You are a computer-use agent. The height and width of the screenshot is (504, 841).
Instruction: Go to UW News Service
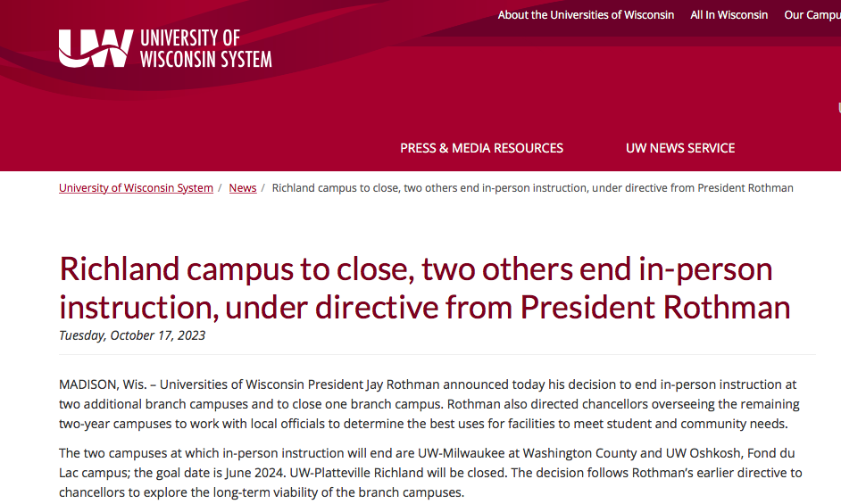(680, 148)
